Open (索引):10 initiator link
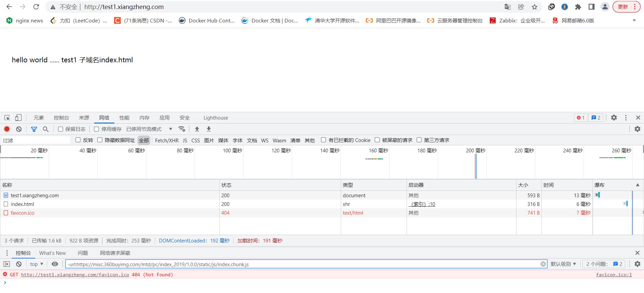Viewport: 644px width, 293px height. [422, 204]
